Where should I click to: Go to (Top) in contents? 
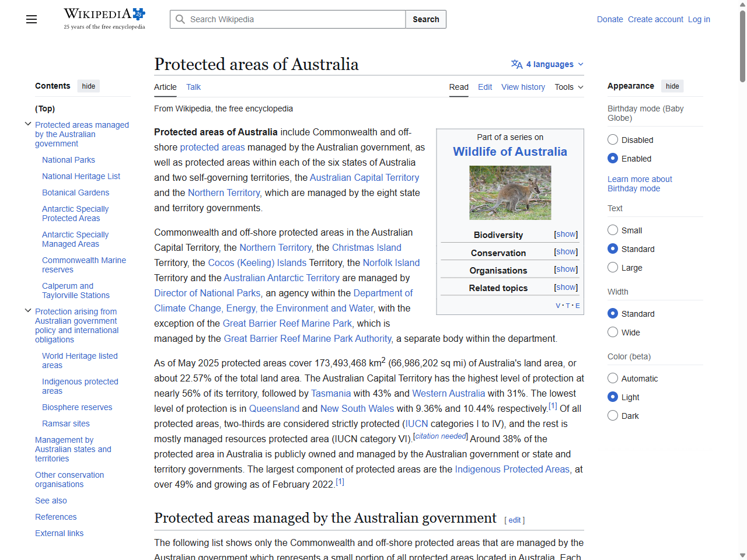click(45, 108)
